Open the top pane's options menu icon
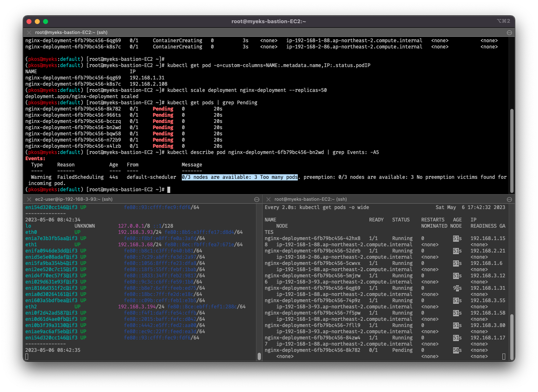Screen dimensions: 538x392 pyautogui.click(x=509, y=32)
